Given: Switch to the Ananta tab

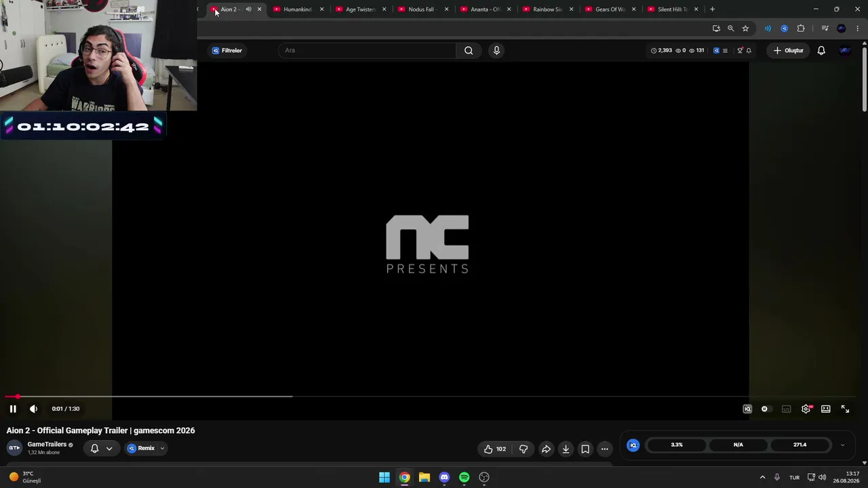Looking at the screenshot, I should click(484, 9).
